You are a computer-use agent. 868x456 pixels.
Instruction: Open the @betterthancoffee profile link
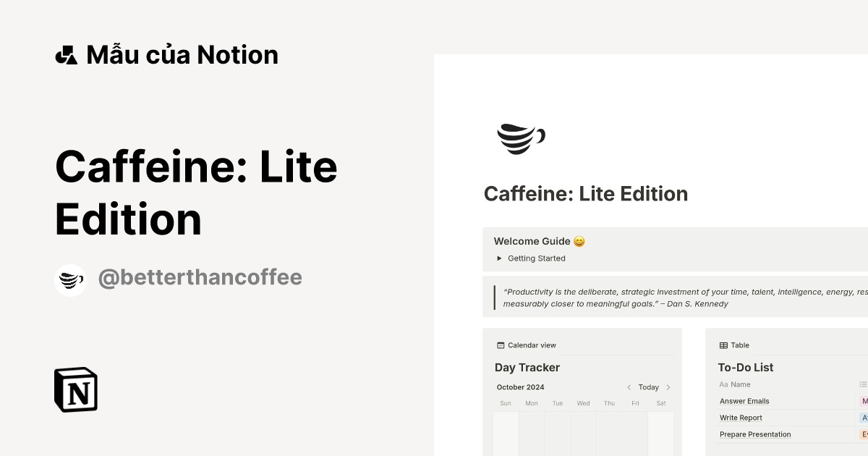click(x=200, y=277)
